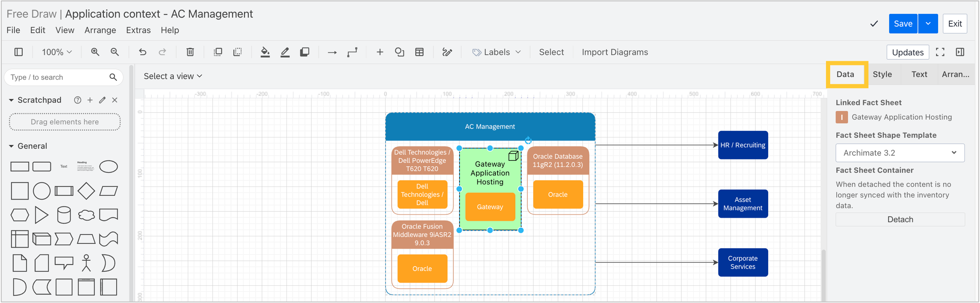
Task: Open the 100% zoom level dropdown
Action: pos(56,52)
